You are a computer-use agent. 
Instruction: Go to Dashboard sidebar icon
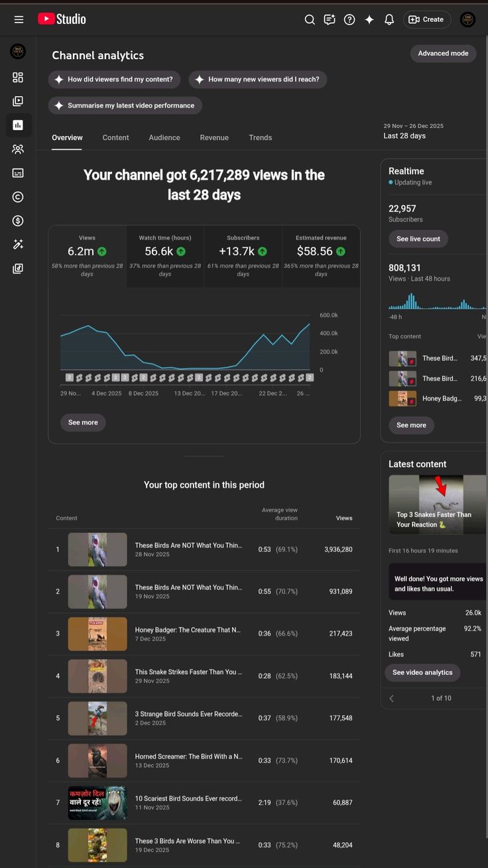[x=18, y=78]
